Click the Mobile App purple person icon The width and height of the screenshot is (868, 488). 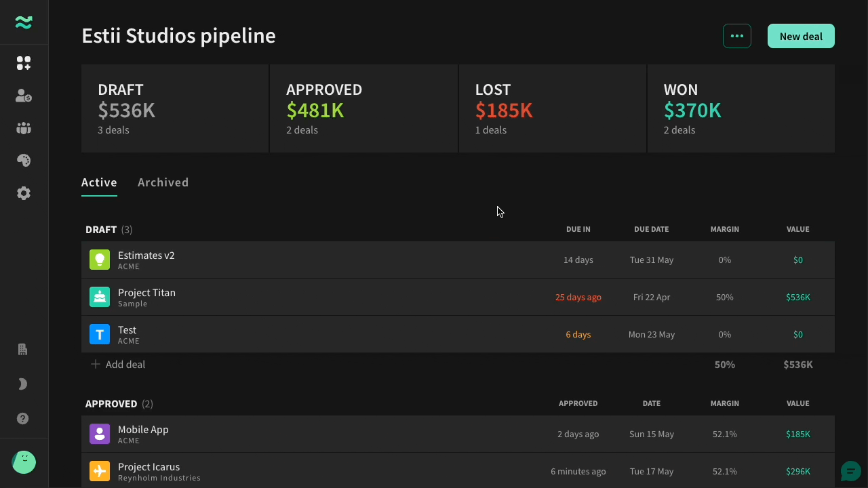tap(100, 434)
